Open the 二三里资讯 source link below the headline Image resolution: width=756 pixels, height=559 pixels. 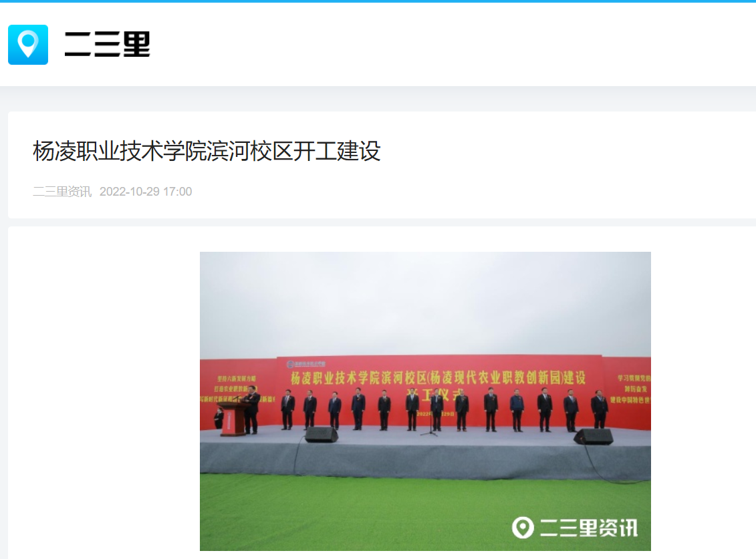pos(61,192)
